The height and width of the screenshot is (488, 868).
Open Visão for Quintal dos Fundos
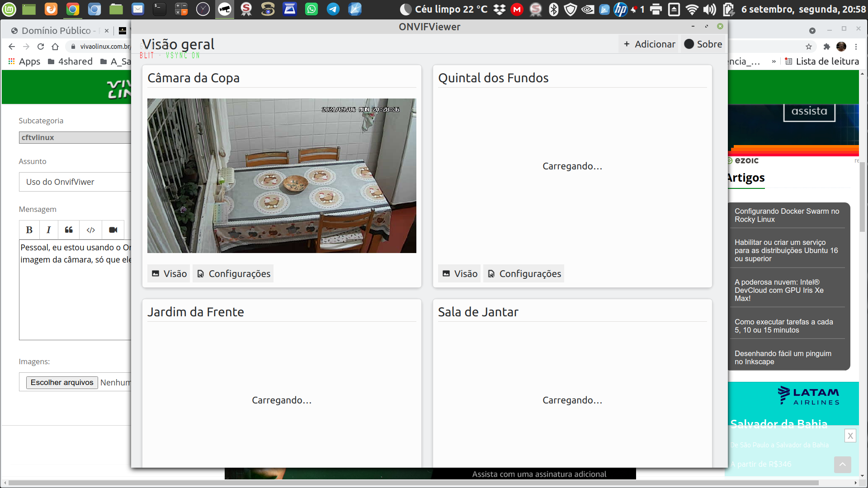coord(460,273)
